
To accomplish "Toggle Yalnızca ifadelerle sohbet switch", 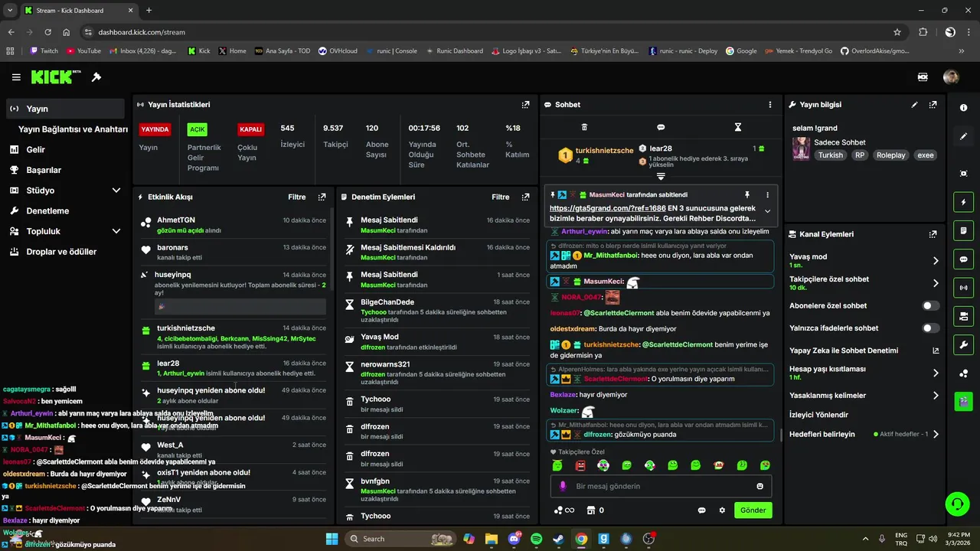I will coord(930,328).
